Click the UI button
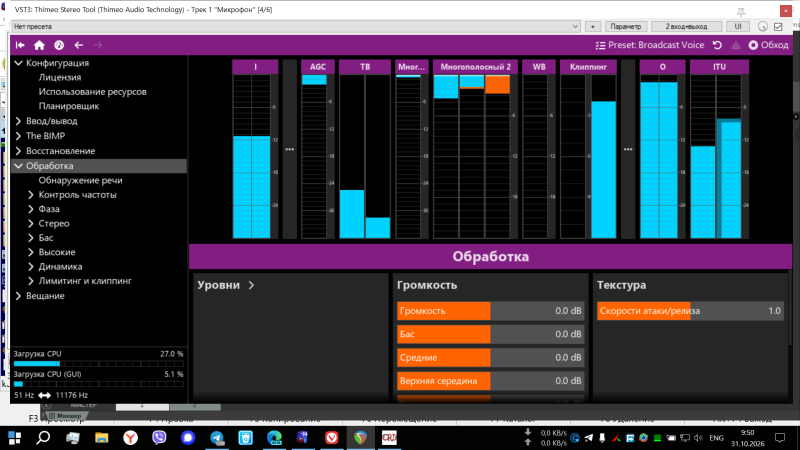 click(738, 27)
